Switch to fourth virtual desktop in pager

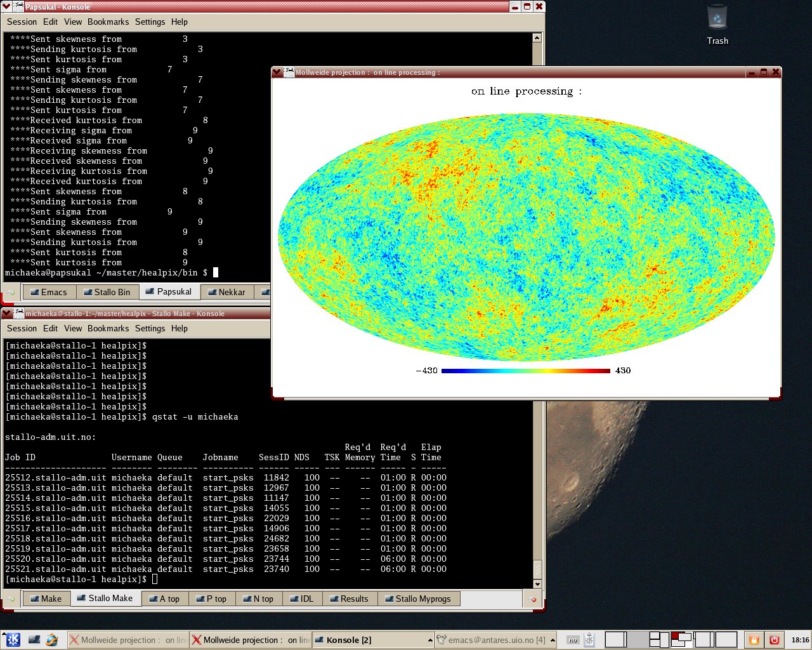coord(682,640)
